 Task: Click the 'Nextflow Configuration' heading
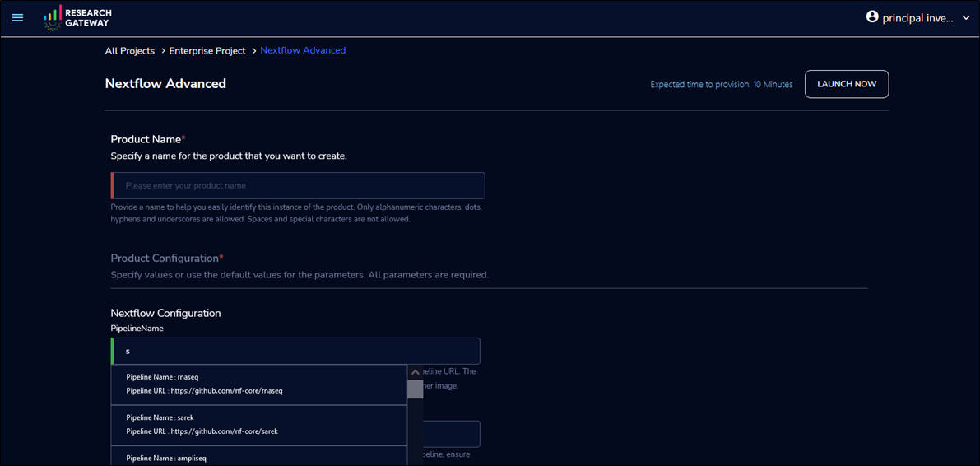click(x=165, y=313)
